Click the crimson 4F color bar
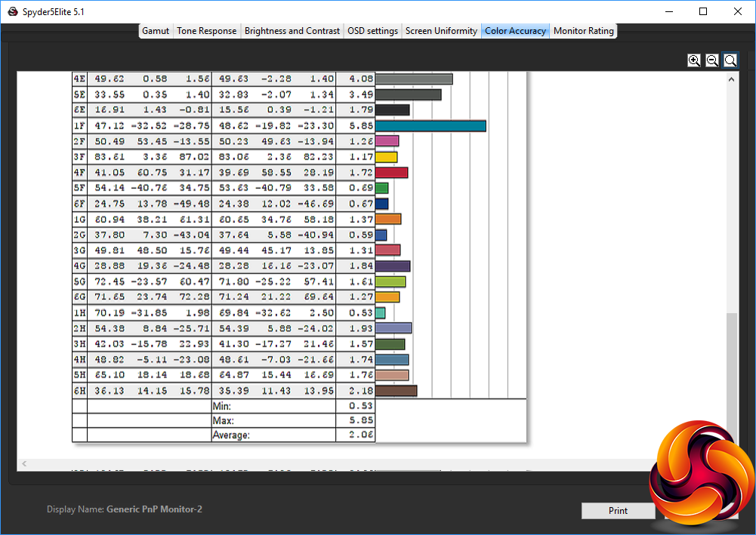This screenshot has height=535, width=756. [x=391, y=173]
